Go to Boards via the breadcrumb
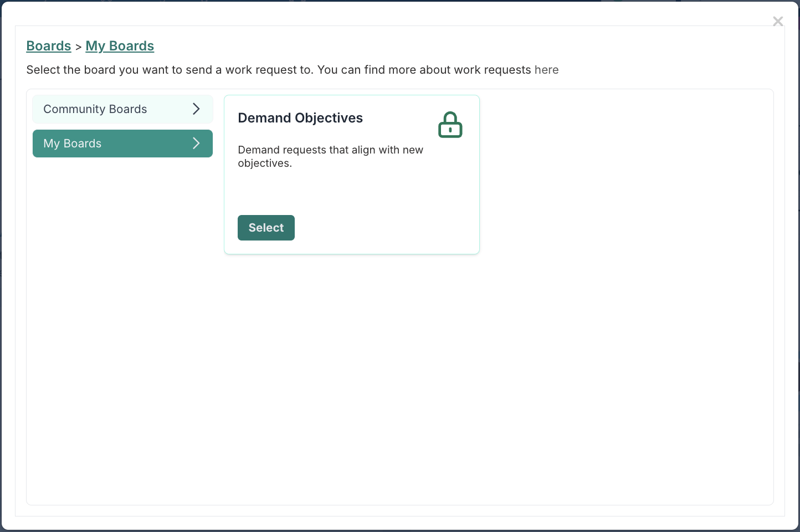The width and height of the screenshot is (800, 532). coord(49,46)
